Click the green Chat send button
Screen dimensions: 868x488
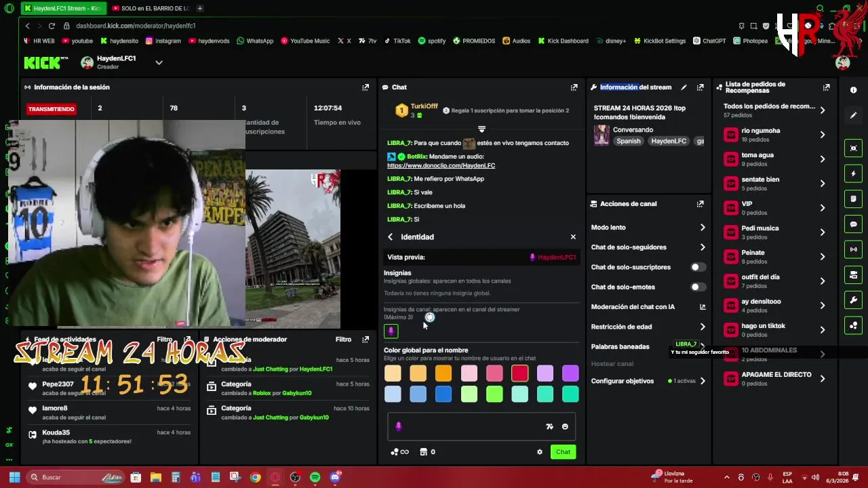(563, 452)
